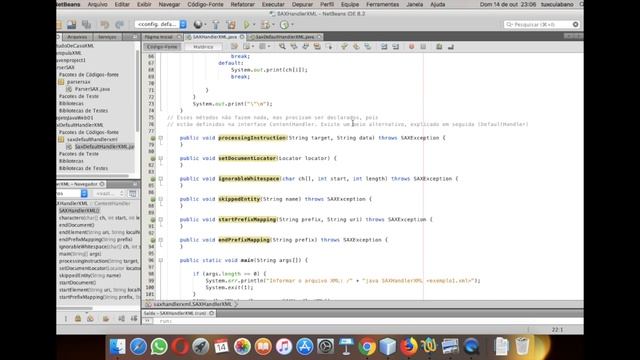Viewport: 640px width, 360px height.
Task: Click the shift line left icon in editor toolbar
Action: tap(384, 47)
